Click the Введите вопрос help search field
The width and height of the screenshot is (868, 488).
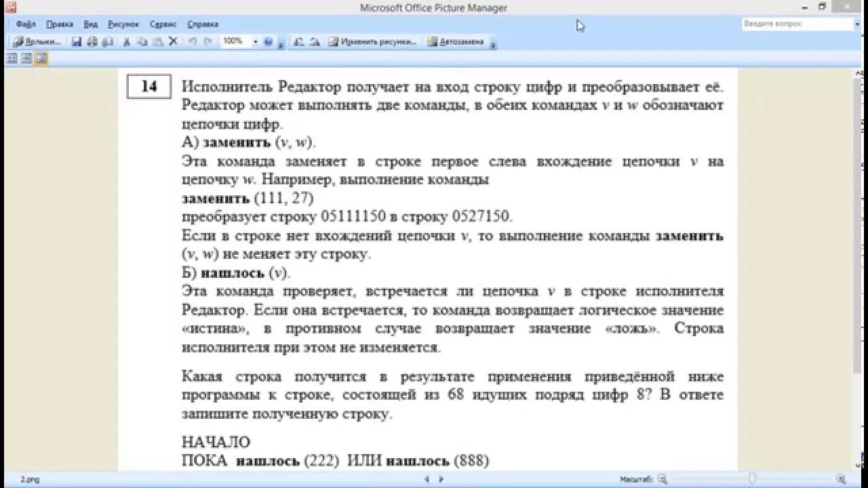click(797, 24)
